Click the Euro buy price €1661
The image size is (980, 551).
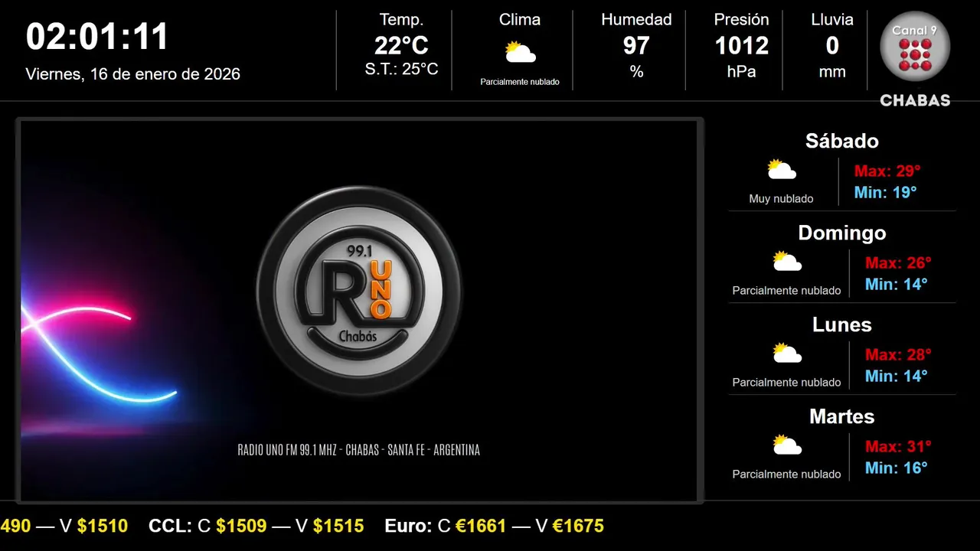[x=481, y=526]
